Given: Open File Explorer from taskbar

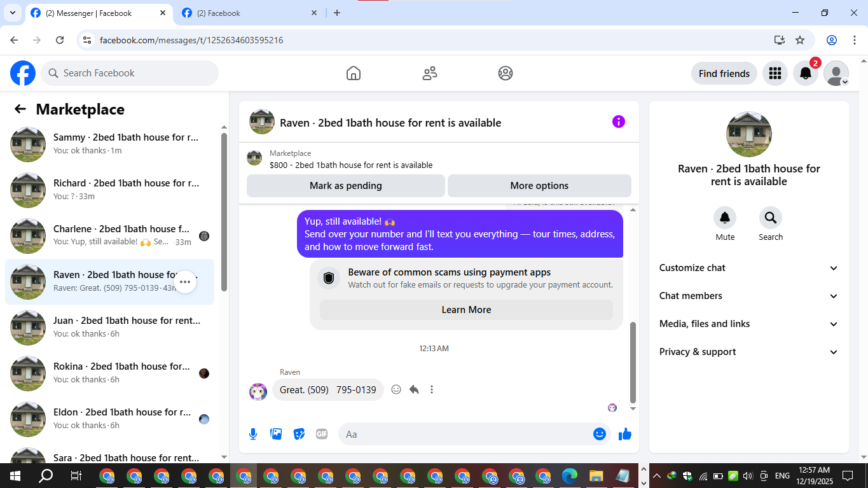Looking at the screenshot, I should (596, 475).
